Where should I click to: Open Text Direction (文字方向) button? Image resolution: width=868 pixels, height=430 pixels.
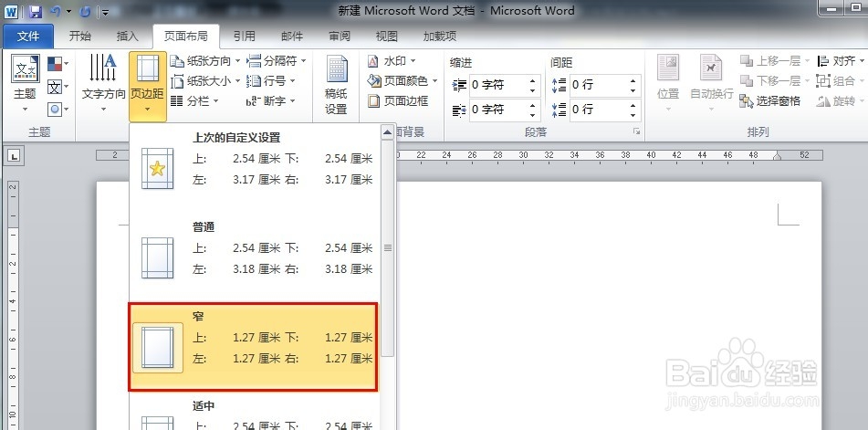point(103,84)
